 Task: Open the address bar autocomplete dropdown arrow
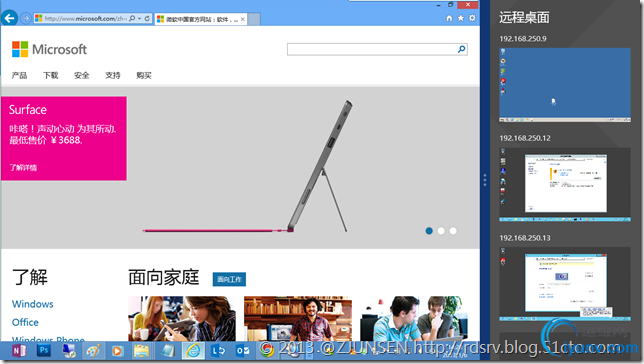(140, 18)
